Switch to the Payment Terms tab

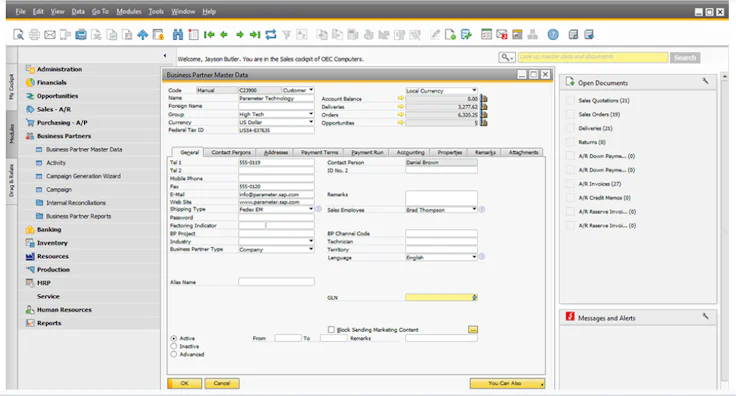coord(319,152)
